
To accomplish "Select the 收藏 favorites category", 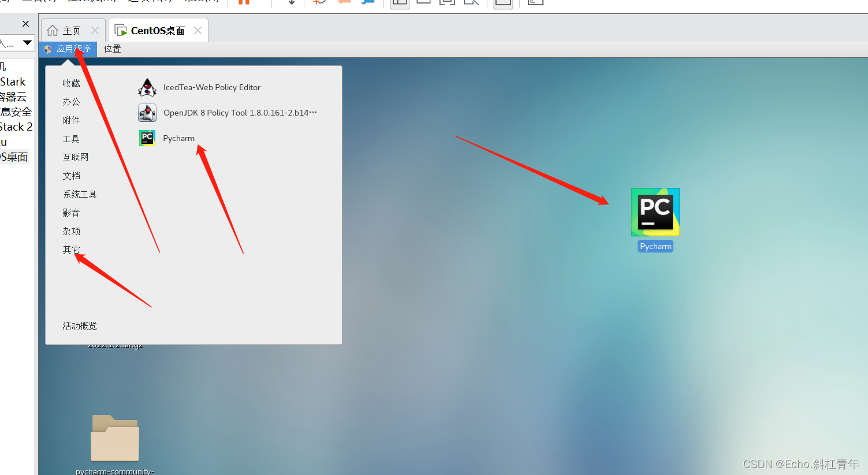I will tap(72, 83).
